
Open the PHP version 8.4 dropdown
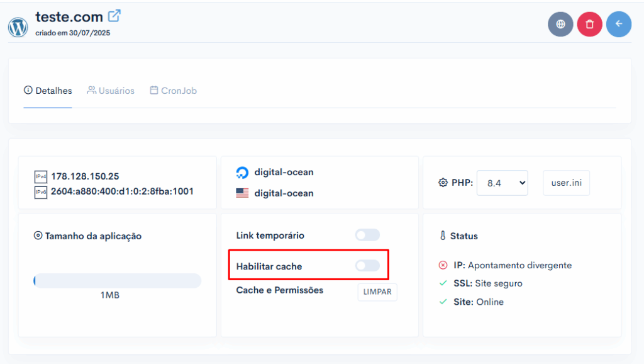[502, 183]
